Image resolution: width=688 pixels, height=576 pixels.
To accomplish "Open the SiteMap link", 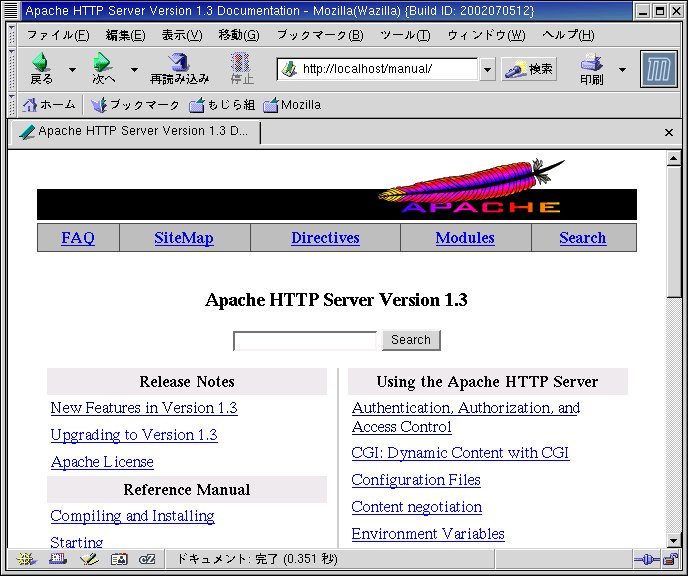I will click(x=184, y=238).
